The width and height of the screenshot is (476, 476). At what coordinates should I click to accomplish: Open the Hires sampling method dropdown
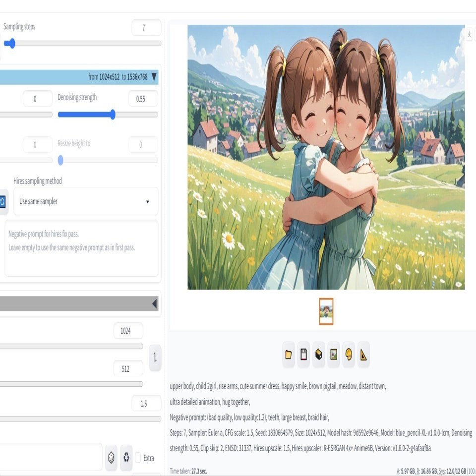pos(147,201)
